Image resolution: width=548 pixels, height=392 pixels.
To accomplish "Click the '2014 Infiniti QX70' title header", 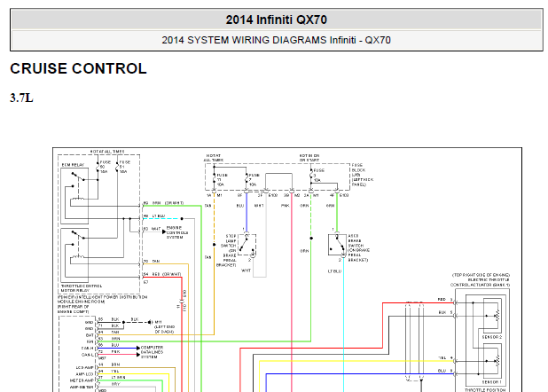I will click(276, 20).
